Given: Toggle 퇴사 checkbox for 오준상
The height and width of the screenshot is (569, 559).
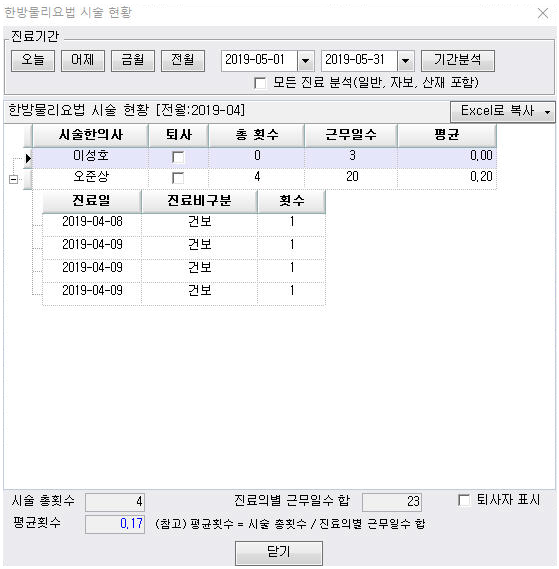Looking at the screenshot, I should (x=178, y=178).
